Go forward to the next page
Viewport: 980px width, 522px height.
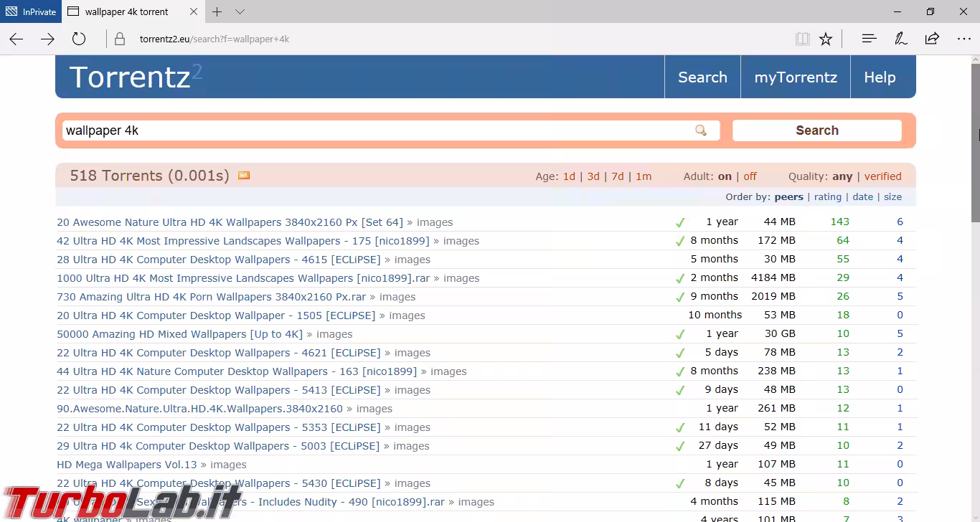click(47, 39)
